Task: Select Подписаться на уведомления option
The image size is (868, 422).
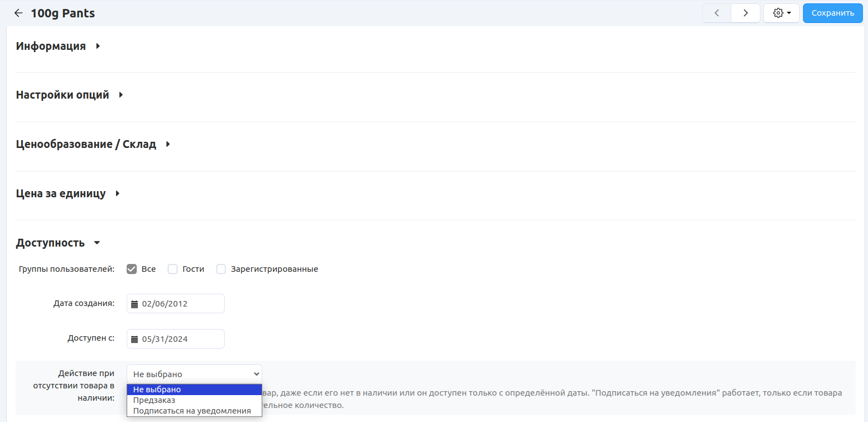Action: coord(192,411)
